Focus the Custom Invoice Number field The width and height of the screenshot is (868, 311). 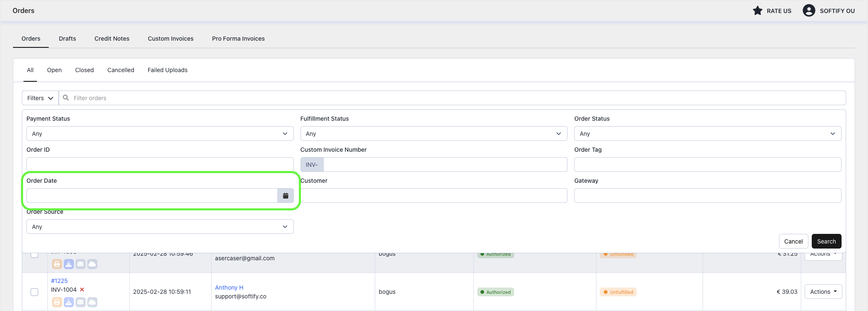click(445, 165)
